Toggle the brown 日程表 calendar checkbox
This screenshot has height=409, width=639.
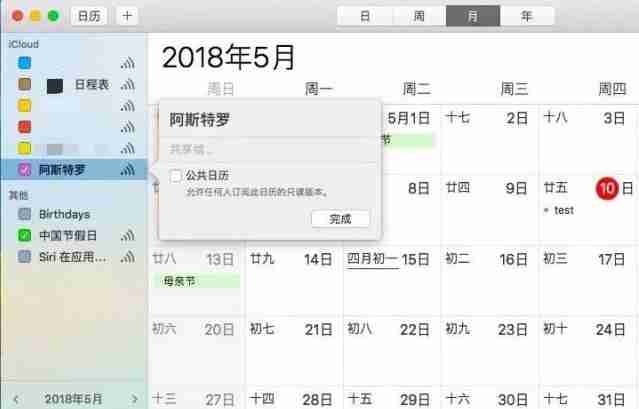click(24, 84)
